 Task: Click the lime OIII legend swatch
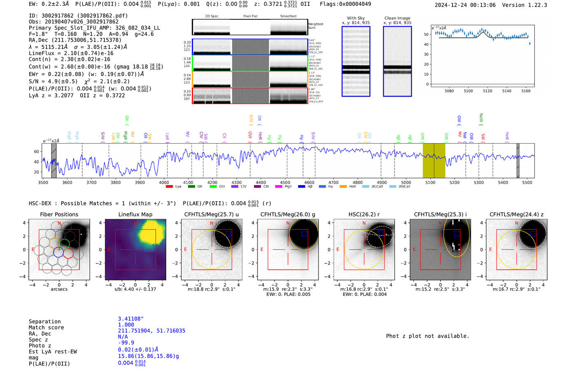213,187
